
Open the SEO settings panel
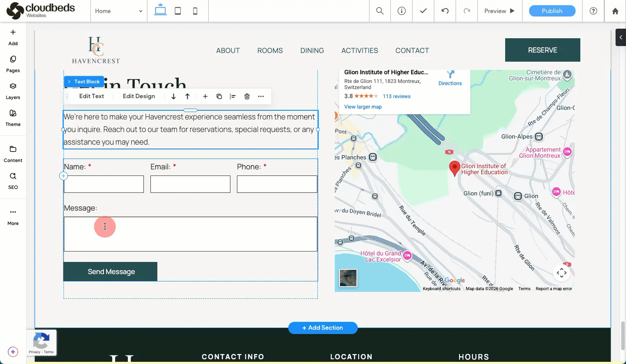(x=13, y=180)
